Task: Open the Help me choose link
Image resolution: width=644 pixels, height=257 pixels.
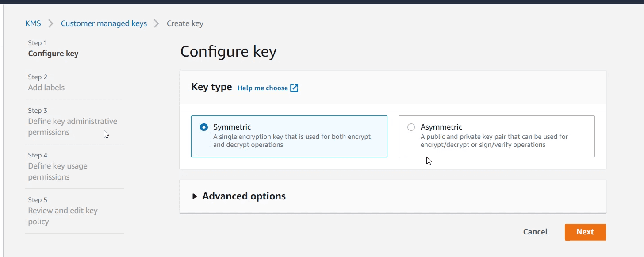Action: click(263, 88)
